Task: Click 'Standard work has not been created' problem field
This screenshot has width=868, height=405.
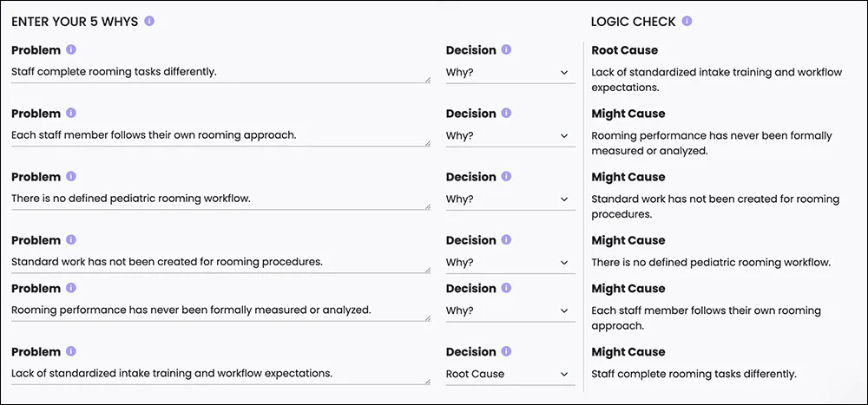Action: coord(220,263)
